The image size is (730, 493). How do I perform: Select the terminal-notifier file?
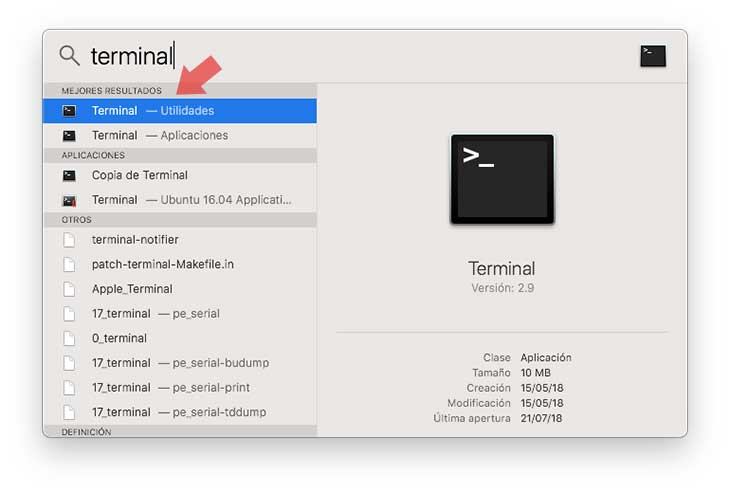(x=180, y=240)
